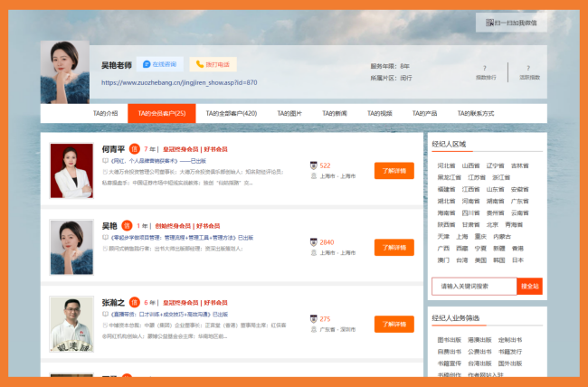Click 吴艳老师's profile photo in header
Image resolution: width=588 pixels, height=387 pixels.
65,71
